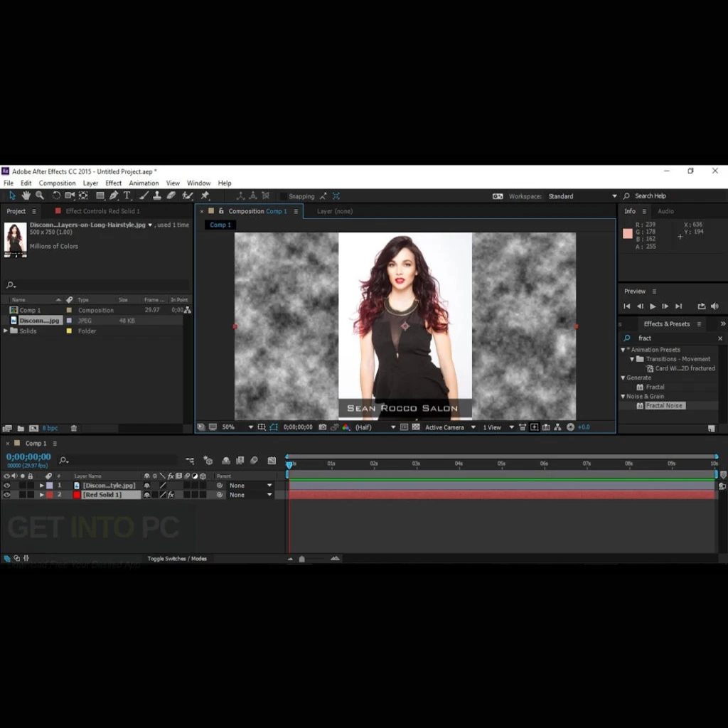Image resolution: width=728 pixels, height=728 pixels.
Task: Select the Brush tool
Action: tap(144, 196)
